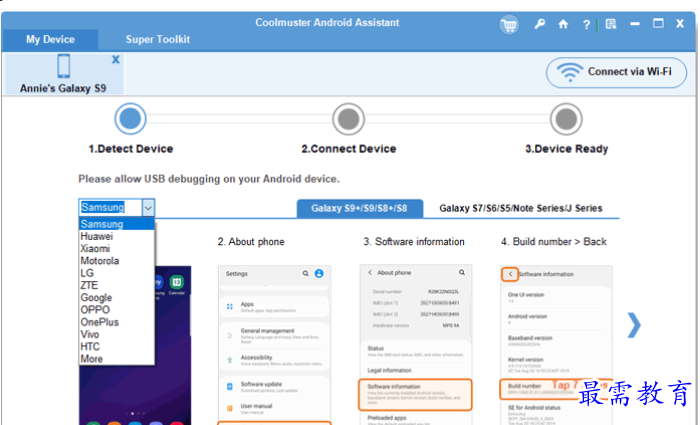The width and height of the screenshot is (700, 425).
Task: Click the Build number tutorial screenshot
Action: [x=556, y=345]
